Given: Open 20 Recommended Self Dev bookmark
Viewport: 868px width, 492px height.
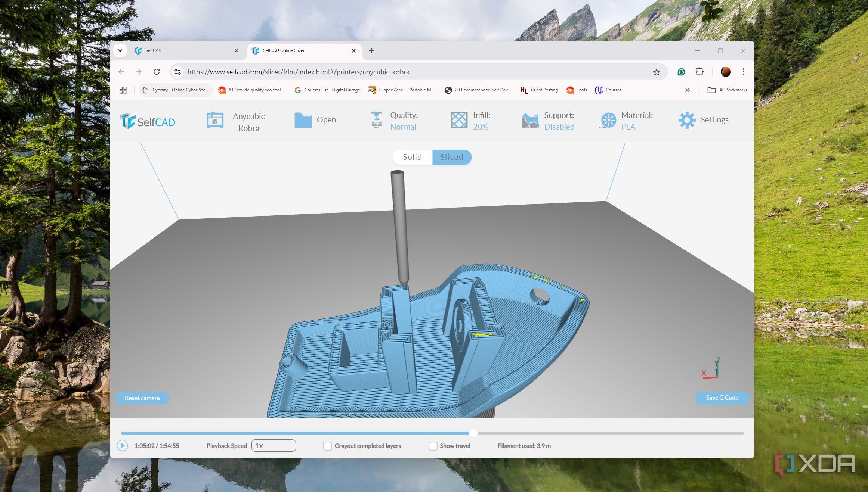Looking at the screenshot, I should (478, 90).
